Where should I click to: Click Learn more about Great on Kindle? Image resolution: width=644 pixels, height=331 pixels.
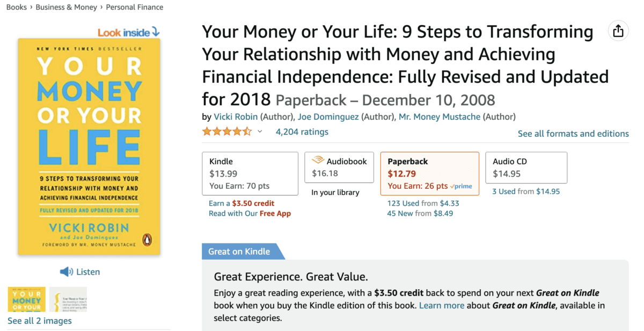tap(442, 305)
